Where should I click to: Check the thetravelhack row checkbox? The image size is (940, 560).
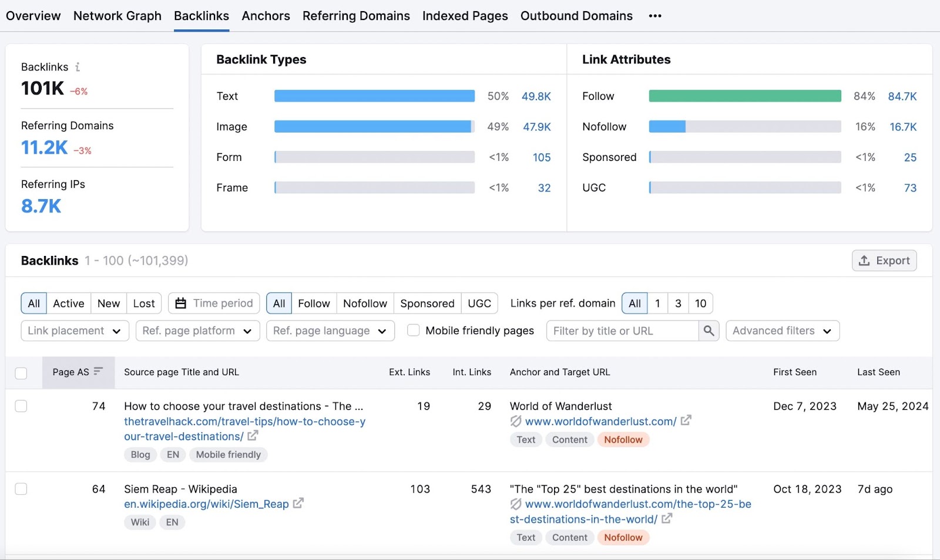[21, 406]
